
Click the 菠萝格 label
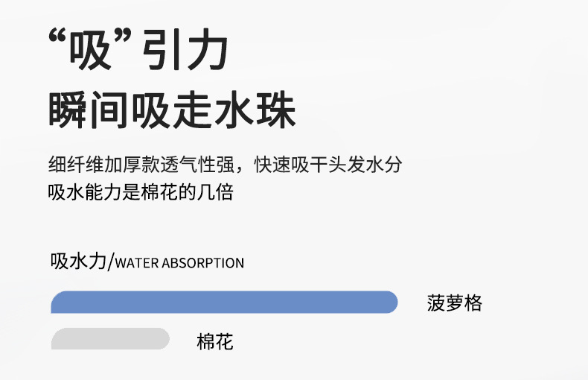pyautogui.click(x=455, y=303)
